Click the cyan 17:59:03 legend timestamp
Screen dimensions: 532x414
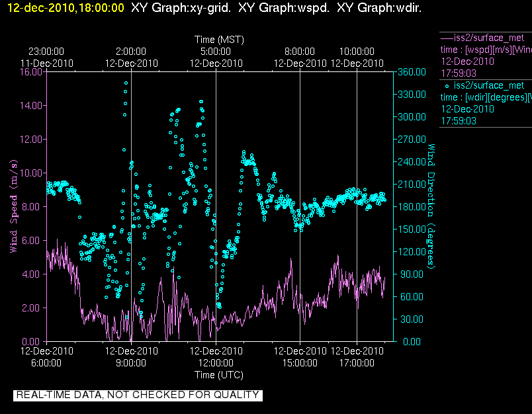(459, 121)
